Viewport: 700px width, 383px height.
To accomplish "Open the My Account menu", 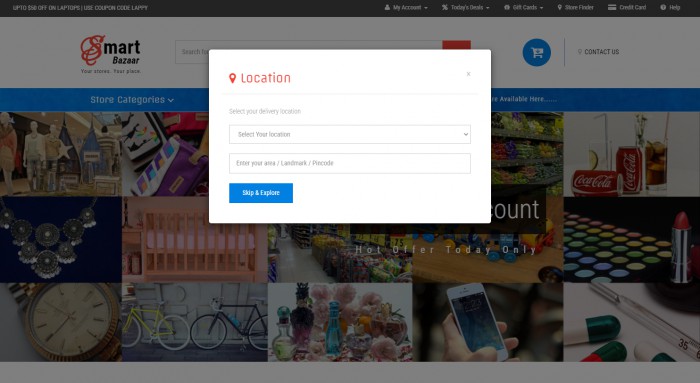I will [406, 8].
